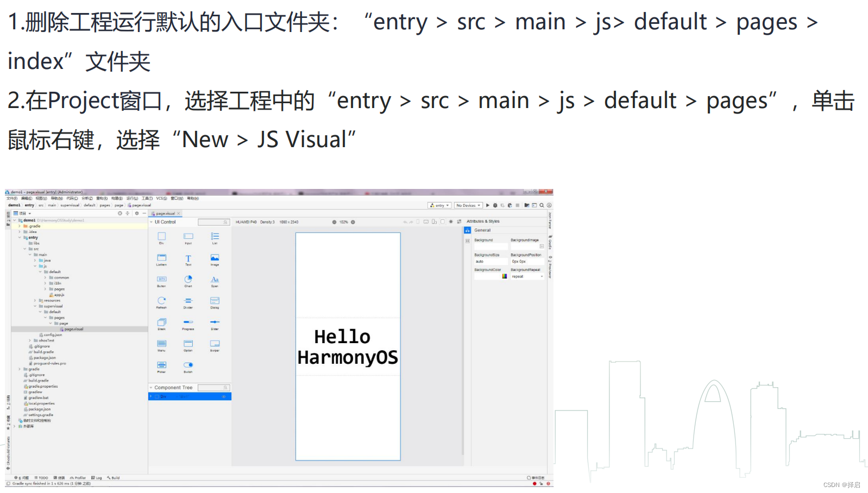The image size is (868, 493).
Task: Open the Previewer side panel
Action: 550,266
